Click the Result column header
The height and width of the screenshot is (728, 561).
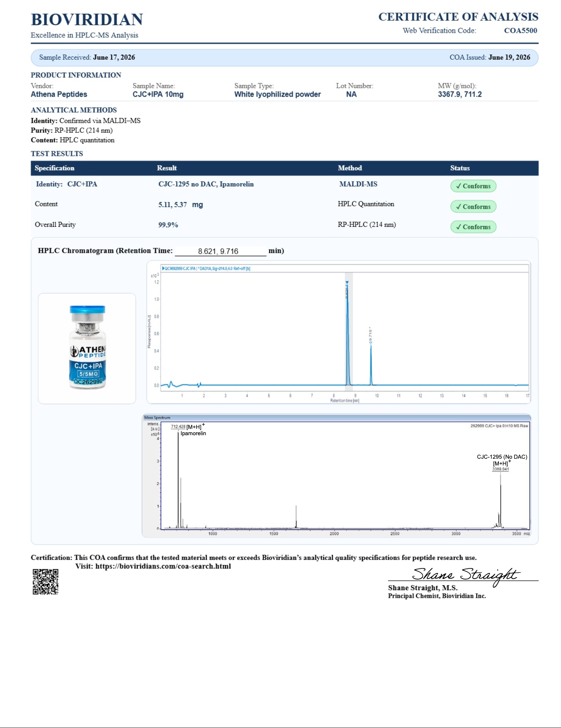[x=167, y=168]
